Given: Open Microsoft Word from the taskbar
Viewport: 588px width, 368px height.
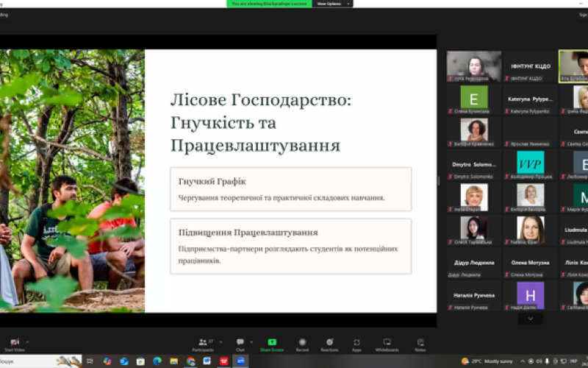Looking at the screenshot, I should pos(207,361).
